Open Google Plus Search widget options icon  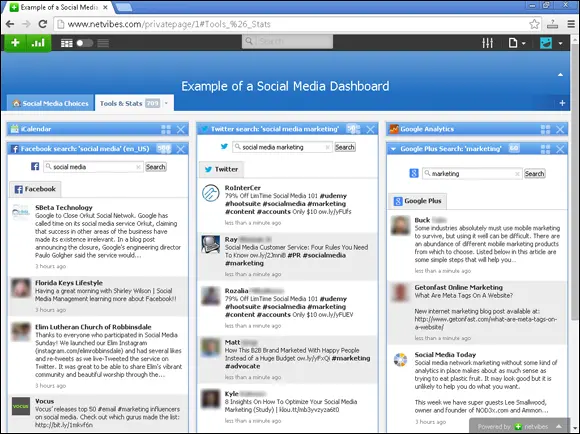[545, 149]
